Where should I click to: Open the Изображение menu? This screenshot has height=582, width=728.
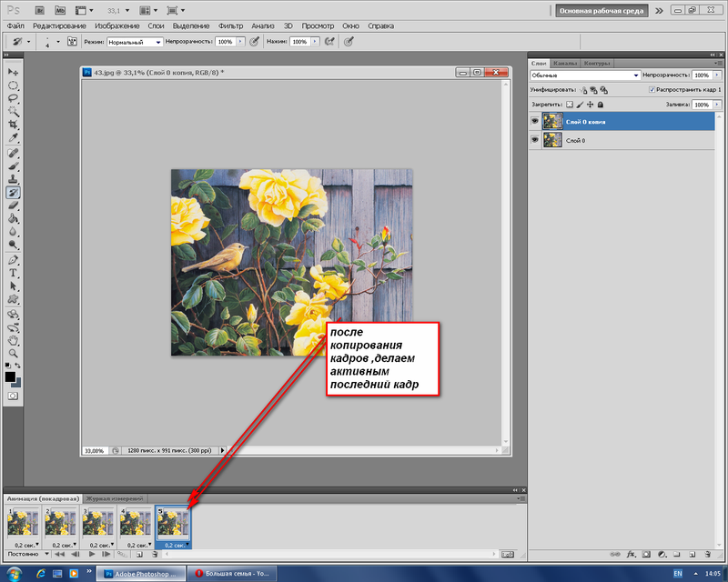pyautogui.click(x=117, y=26)
